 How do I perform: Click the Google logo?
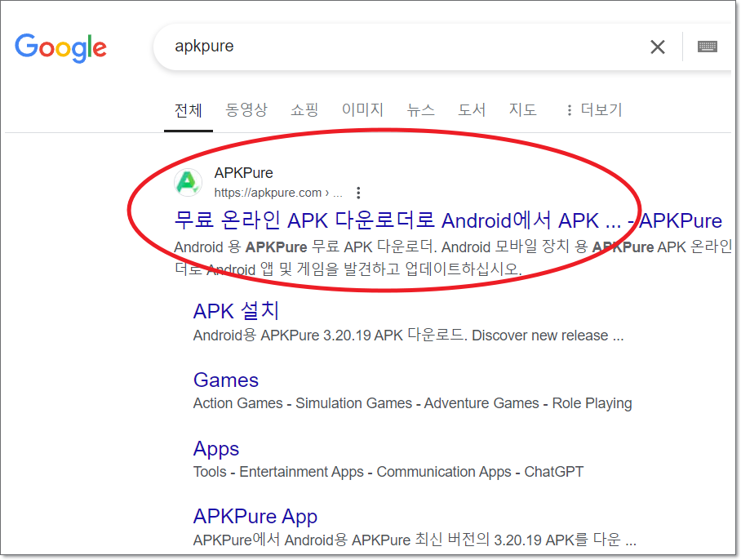[x=60, y=47]
